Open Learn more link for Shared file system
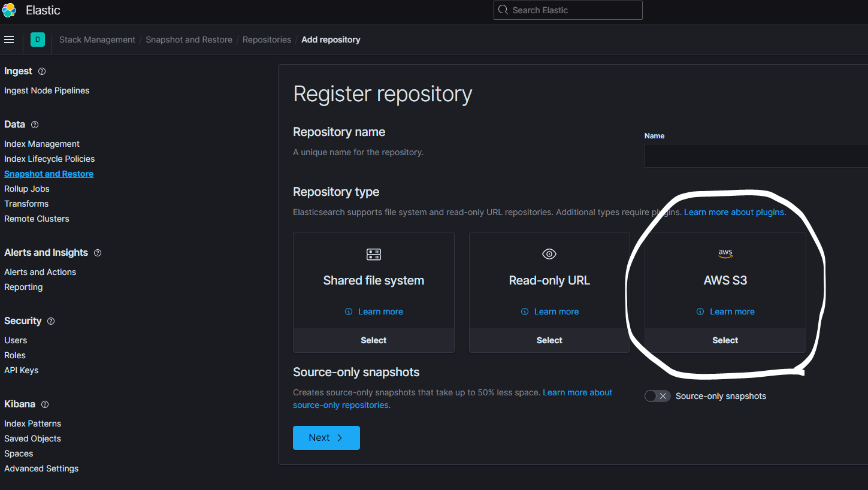 point(380,311)
